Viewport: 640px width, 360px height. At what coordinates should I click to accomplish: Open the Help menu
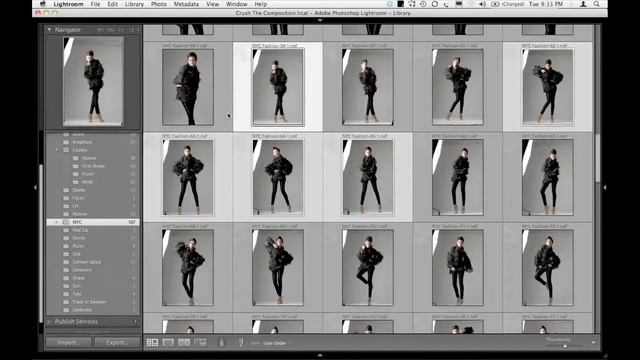point(261,4)
